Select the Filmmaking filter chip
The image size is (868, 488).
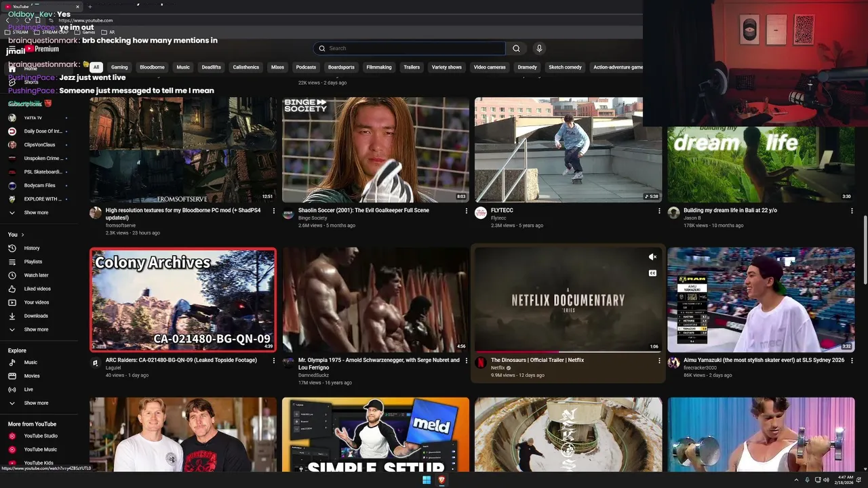[x=378, y=67]
